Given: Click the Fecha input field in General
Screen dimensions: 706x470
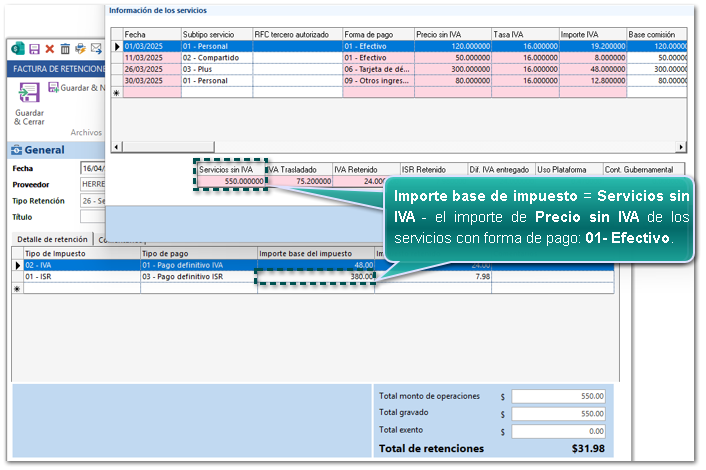Looking at the screenshot, I should [93, 168].
